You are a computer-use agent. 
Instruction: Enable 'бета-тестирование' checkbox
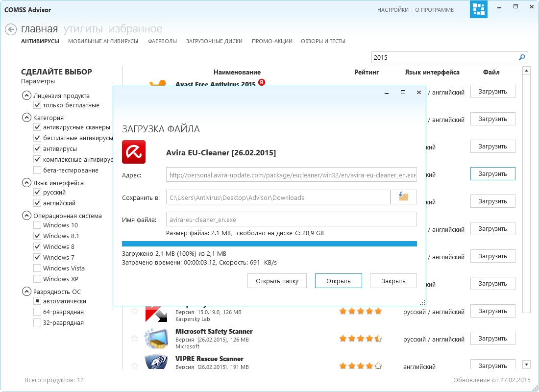pyautogui.click(x=37, y=170)
